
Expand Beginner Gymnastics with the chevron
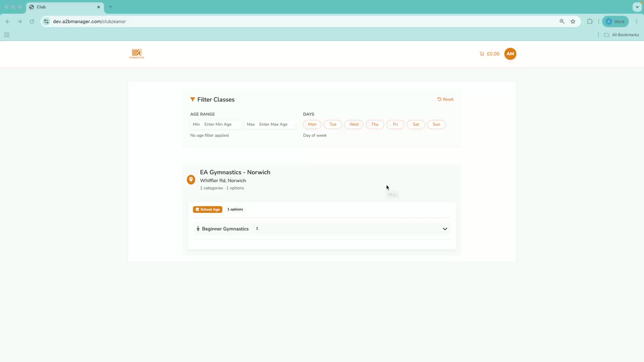(445, 229)
